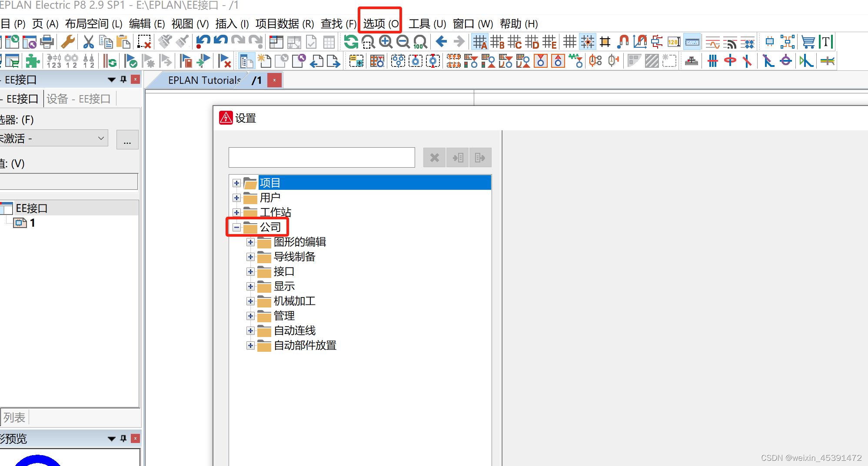Pin the graphical preview panel

(123, 438)
